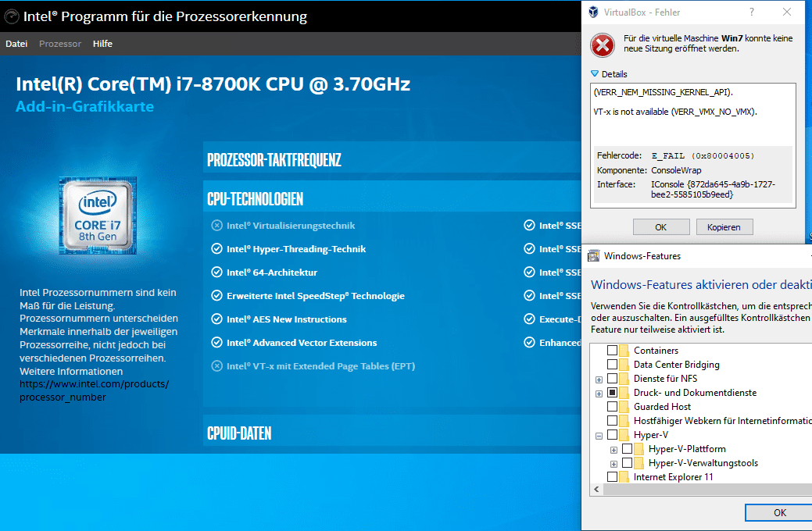Image resolution: width=812 pixels, height=531 pixels.
Task: Check the Hyper-V-Plattform checkbox
Action: (x=627, y=449)
